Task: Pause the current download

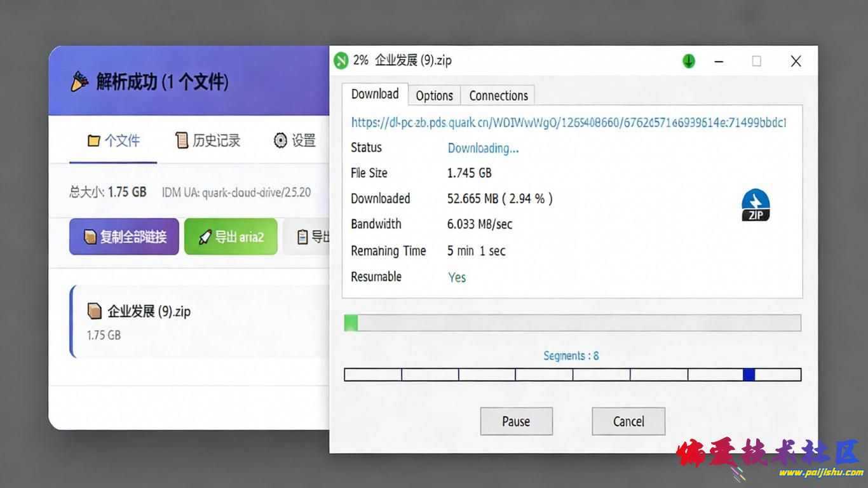Action: point(516,421)
